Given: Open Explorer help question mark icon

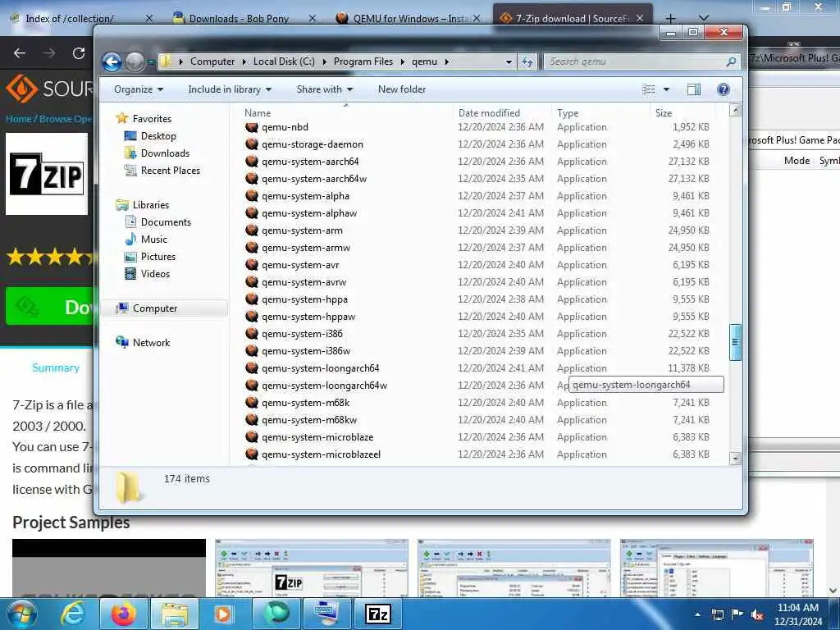Looking at the screenshot, I should click(724, 89).
